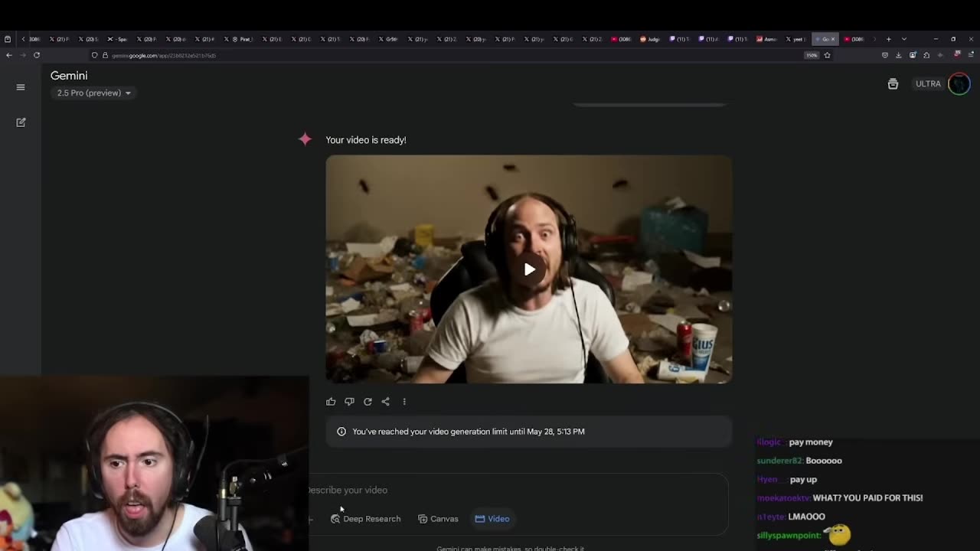980x551 pixels.
Task: Bookmark this page with the star icon
Action: [827, 55]
